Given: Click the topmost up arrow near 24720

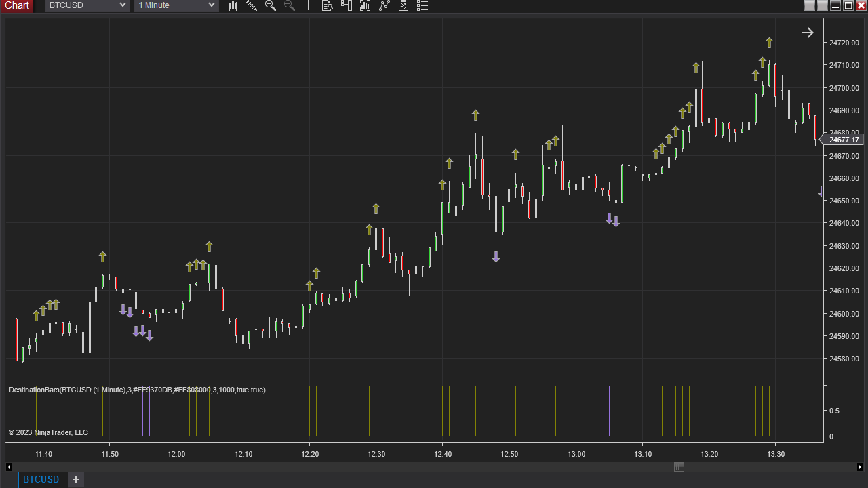Looking at the screenshot, I should tap(769, 43).
